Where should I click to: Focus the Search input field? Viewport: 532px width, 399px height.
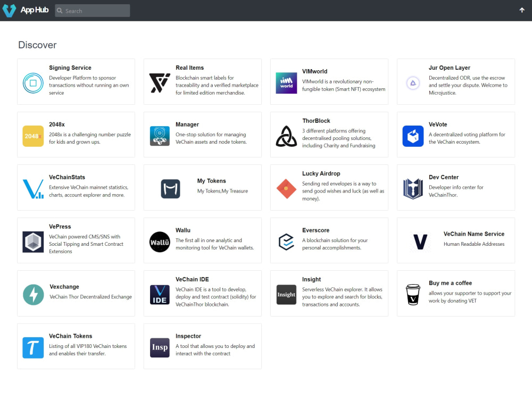(92, 11)
